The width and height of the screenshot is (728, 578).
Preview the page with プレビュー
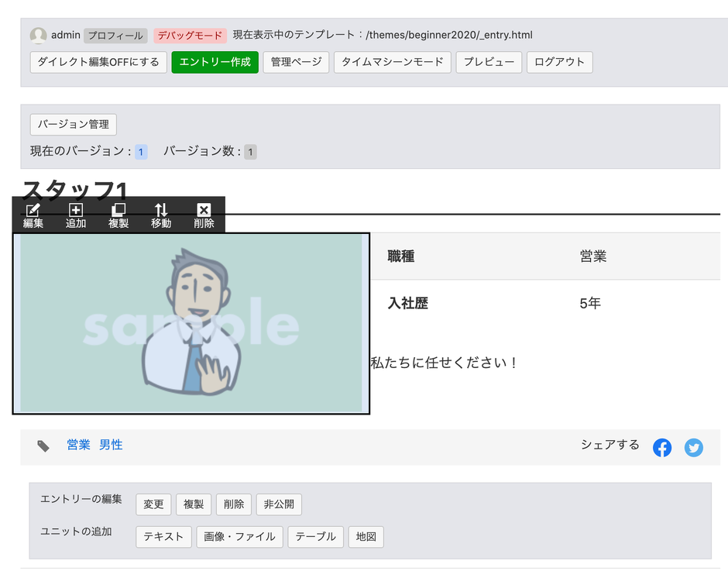[x=488, y=62]
